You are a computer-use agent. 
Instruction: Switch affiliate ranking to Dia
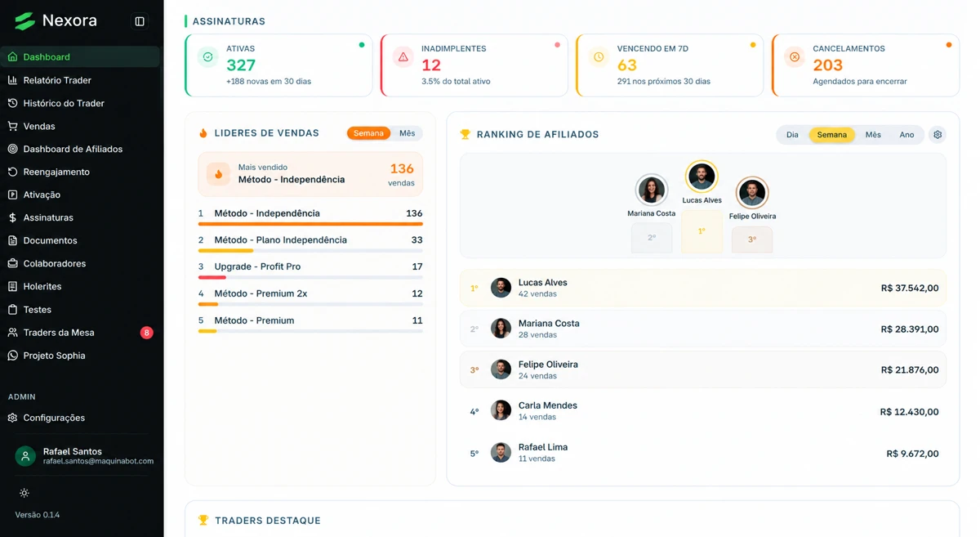point(792,135)
